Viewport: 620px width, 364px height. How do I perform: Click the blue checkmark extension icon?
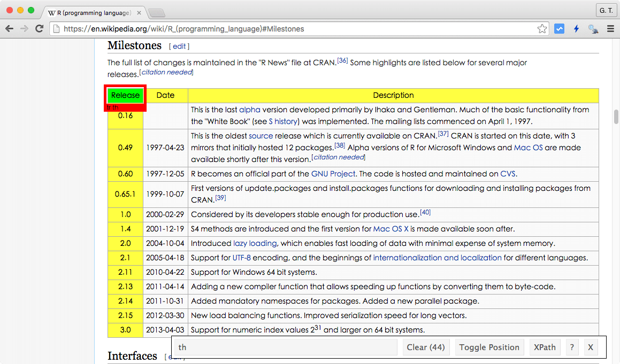coord(559,29)
